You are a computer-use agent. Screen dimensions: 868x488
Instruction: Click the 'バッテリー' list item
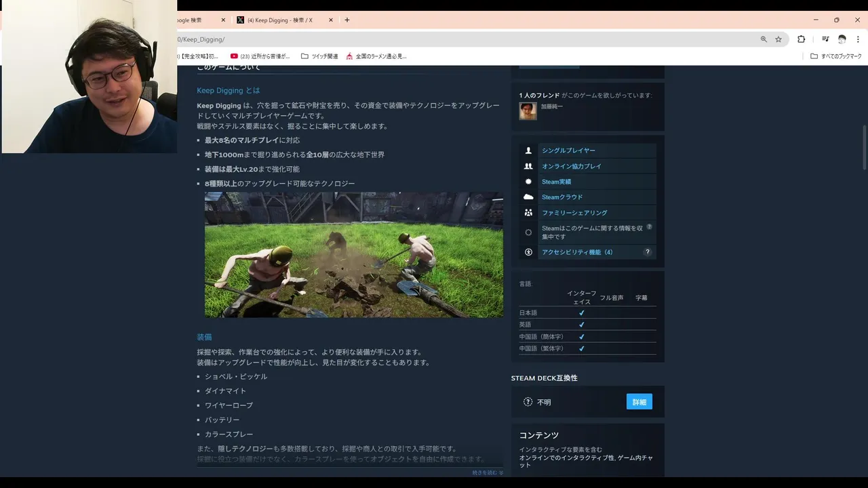pos(222,420)
